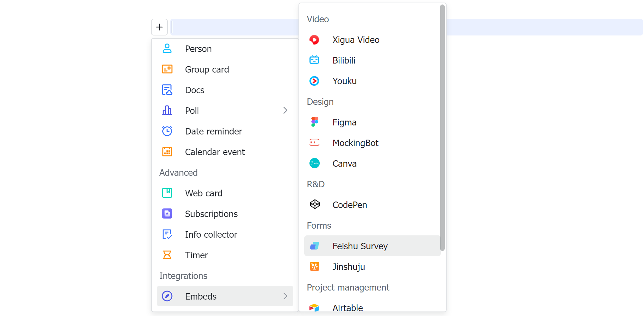
Task: Select the Subscriptions option
Action: (x=211, y=213)
